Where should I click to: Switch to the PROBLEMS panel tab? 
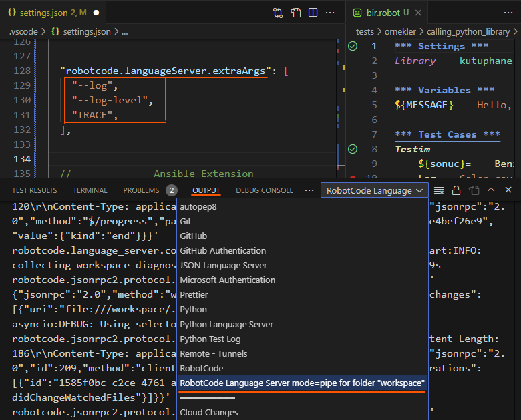[x=141, y=190]
